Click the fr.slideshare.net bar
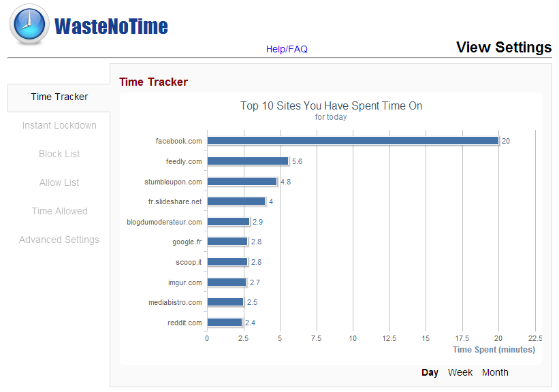This screenshot has height=392, width=559. (236, 201)
